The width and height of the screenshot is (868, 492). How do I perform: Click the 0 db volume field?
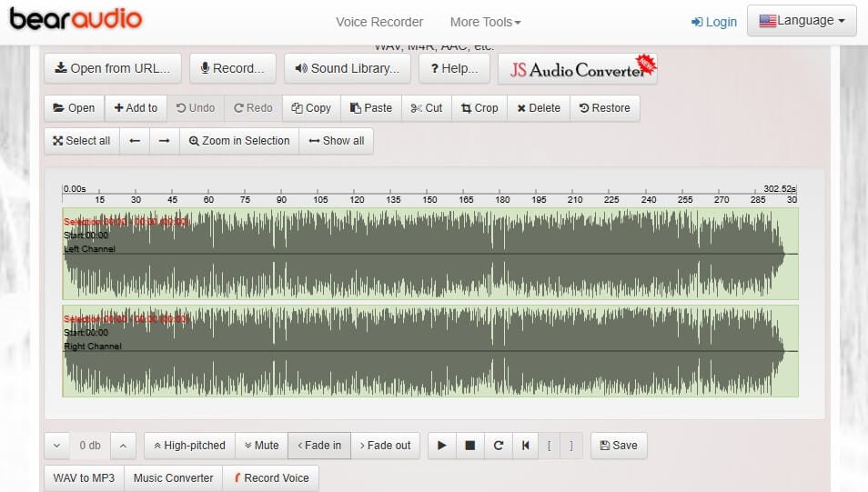90,446
